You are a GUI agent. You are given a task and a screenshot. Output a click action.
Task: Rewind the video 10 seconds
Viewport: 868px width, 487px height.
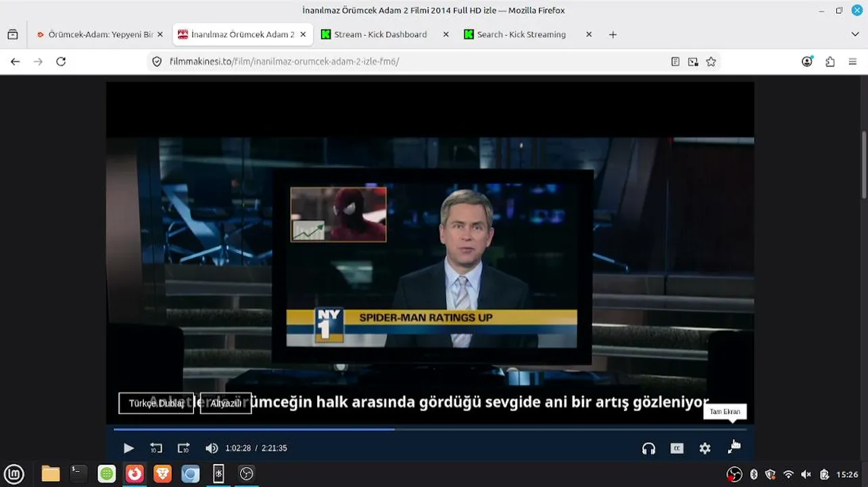pos(156,448)
